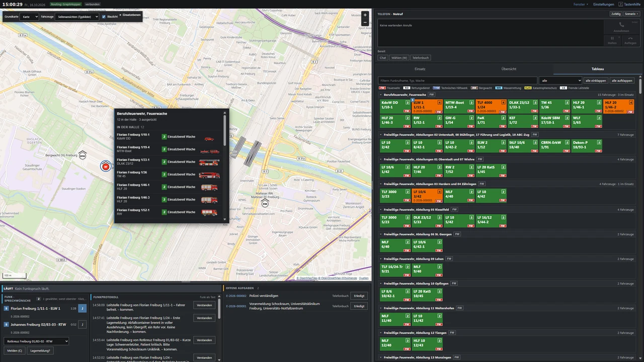Screen dimensions: 644x362
Task: Click the Funkprotokoll scrollbar
Action: (x=219, y=309)
